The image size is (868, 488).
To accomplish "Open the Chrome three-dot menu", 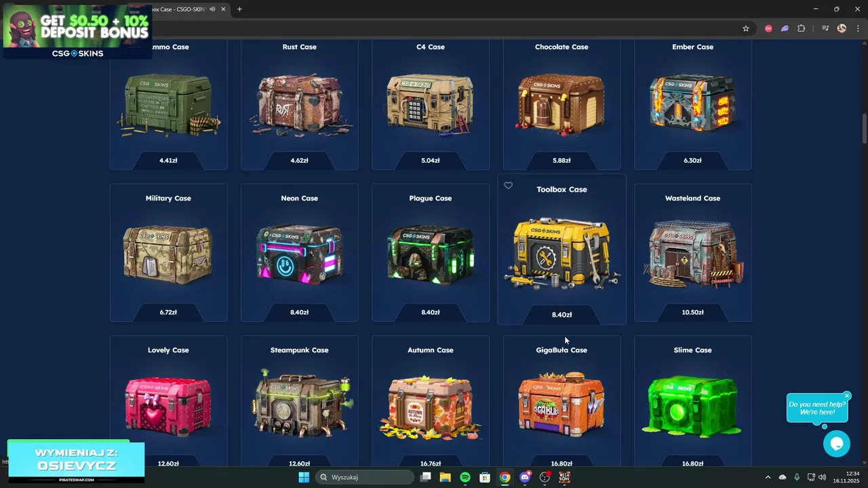I will pos(858,28).
